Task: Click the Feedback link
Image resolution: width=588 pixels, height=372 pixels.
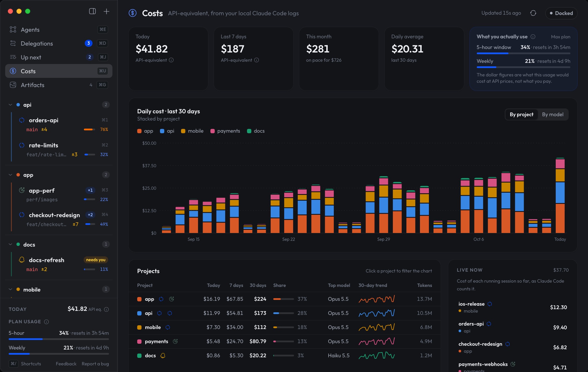Action: click(66, 364)
